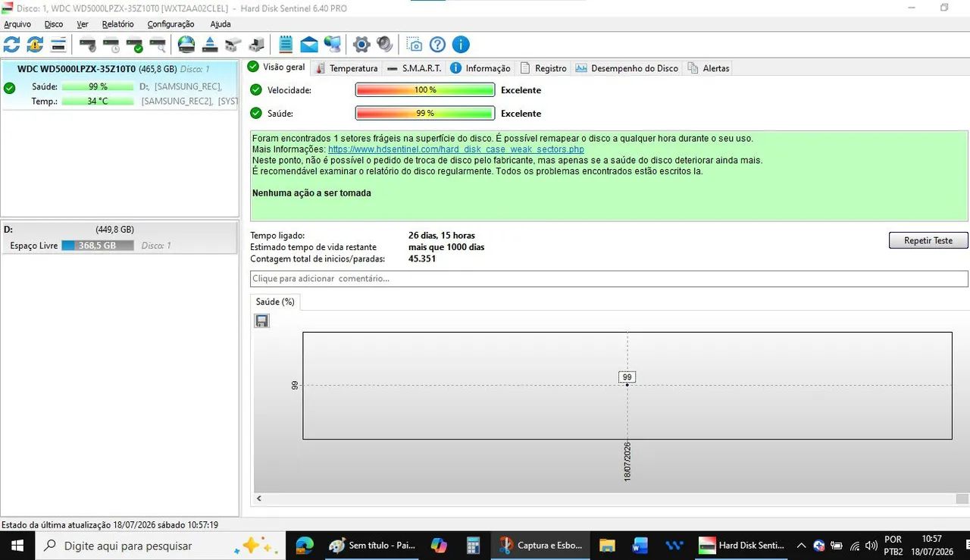The height and width of the screenshot is (560, 970).
Task: Select the Visão geral tab
Action: 277,67
